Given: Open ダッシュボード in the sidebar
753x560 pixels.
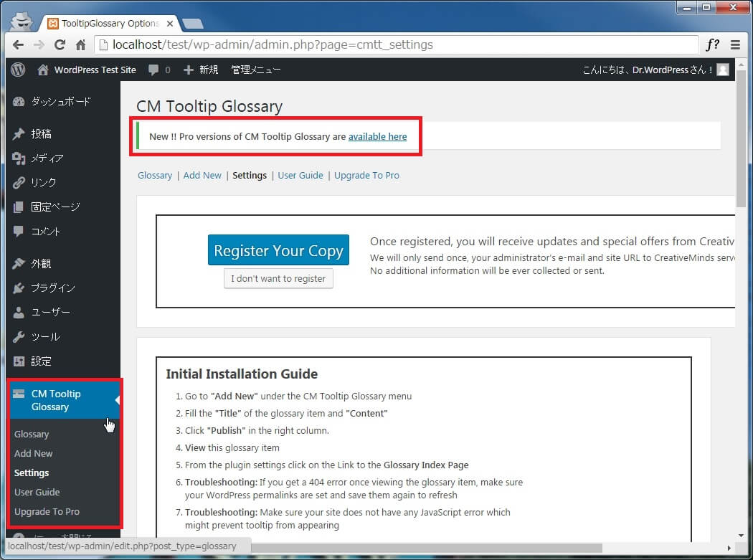Looking at the screenshot, I should pyautogui.click(x=60, y=102).
